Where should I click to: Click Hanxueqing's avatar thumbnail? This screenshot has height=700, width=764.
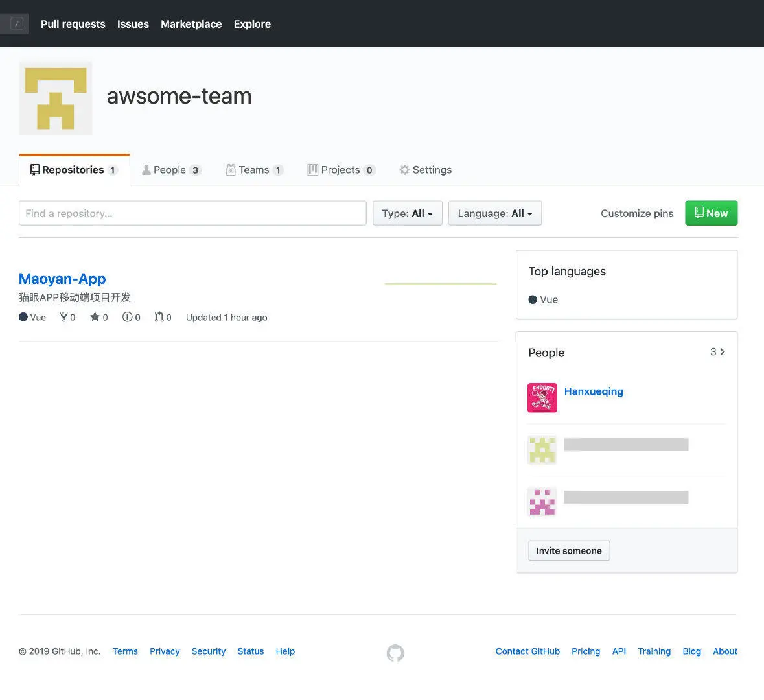coord(542,398)
